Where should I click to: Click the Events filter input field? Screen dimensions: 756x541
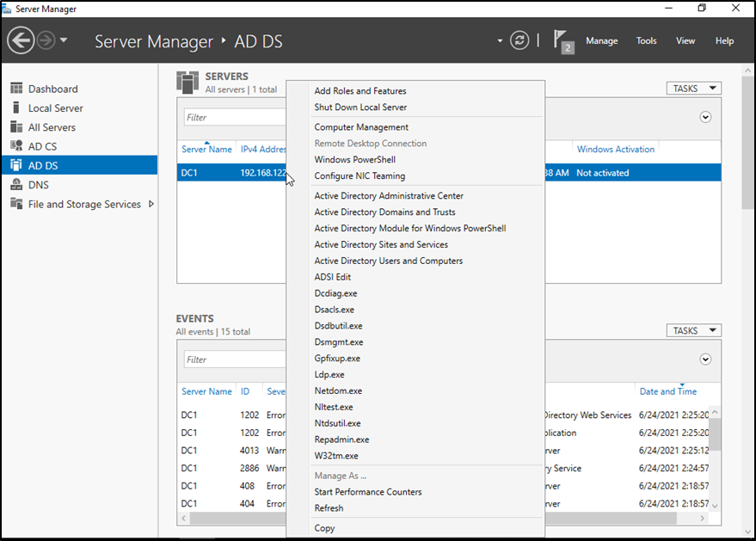234,360
